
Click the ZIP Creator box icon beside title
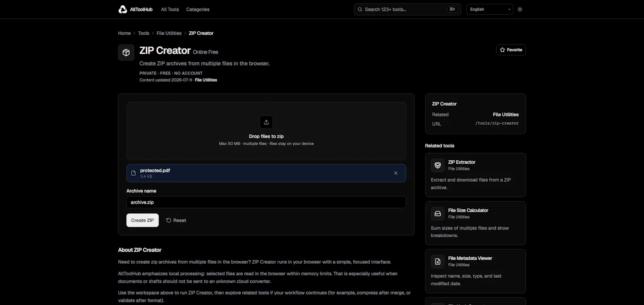click(126, 53)
